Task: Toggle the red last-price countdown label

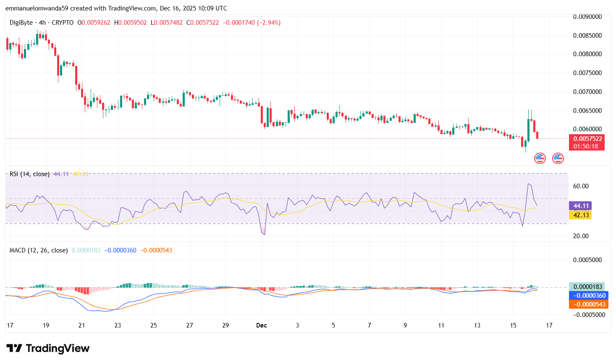Action: coord(587,143)
